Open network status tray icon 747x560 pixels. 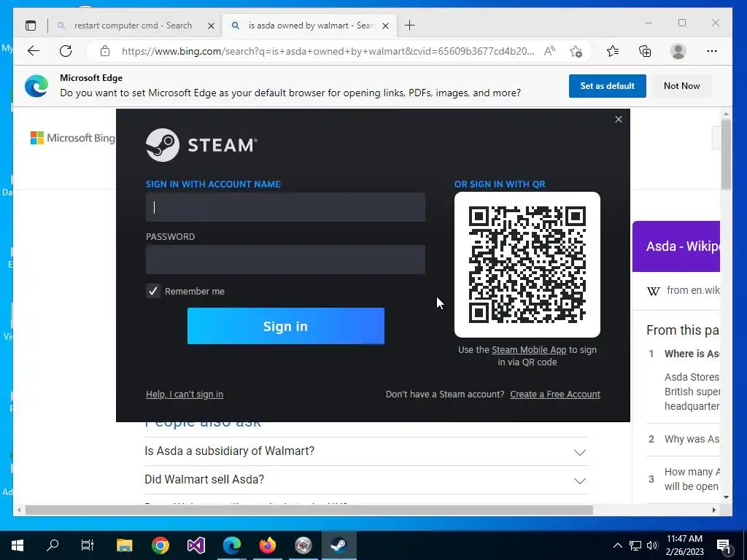tap(635, 545)
